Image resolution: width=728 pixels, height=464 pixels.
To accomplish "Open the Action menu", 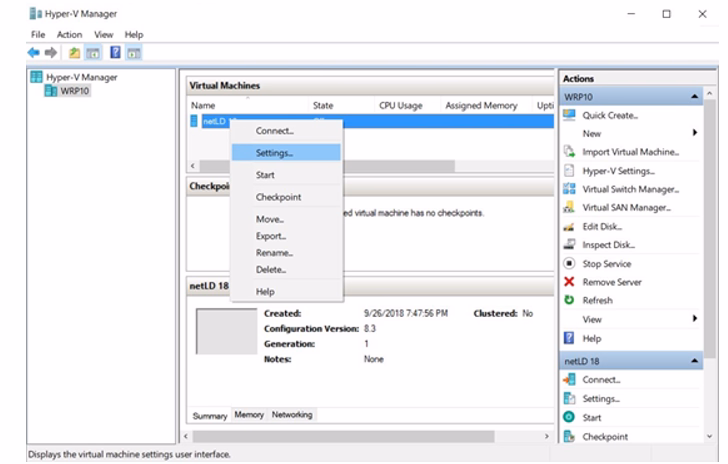I will point(69,34).
